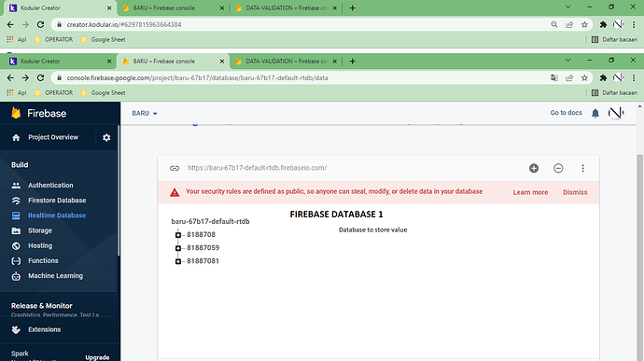Viewport: 644px width, 361px height.
Task: Open Apl apps shortcut in Firebase window
Action: pos(17,93)
